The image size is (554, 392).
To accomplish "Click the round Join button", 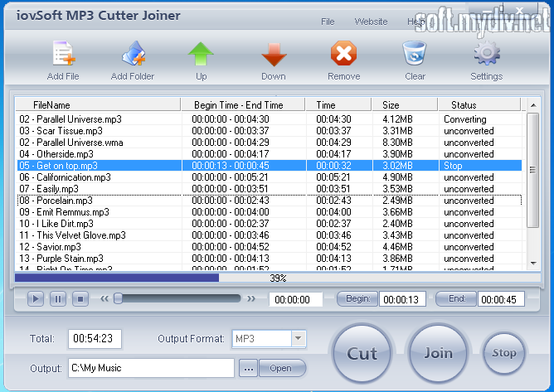I will tap(438, 353).
